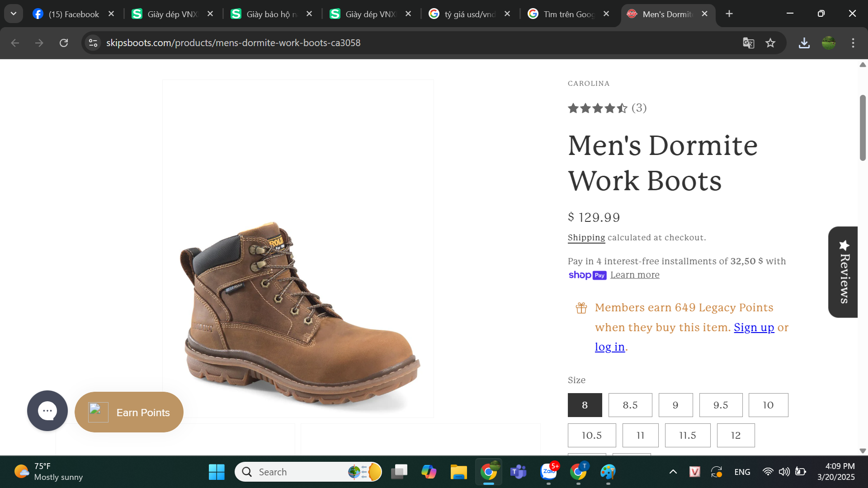Viewport: 868px width, 488px height.
Task: Switch ENG input language
Action: click(x=742, y=472)
